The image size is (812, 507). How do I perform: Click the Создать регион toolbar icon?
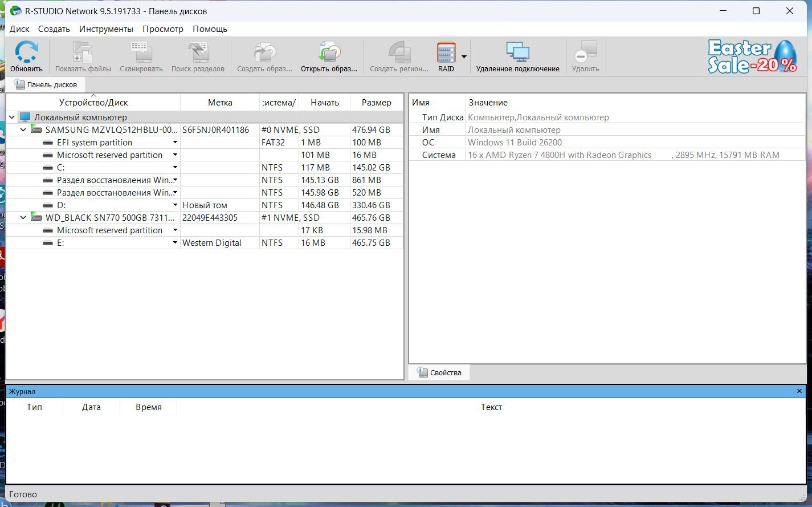399,52
